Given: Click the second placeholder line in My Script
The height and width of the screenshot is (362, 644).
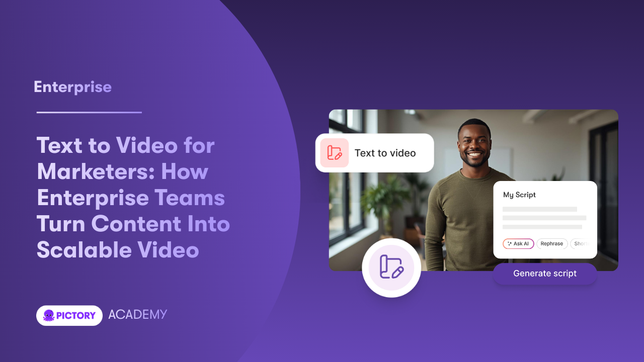Looking at the screenshot, I should pyautogui.click(x=544, y=218).
